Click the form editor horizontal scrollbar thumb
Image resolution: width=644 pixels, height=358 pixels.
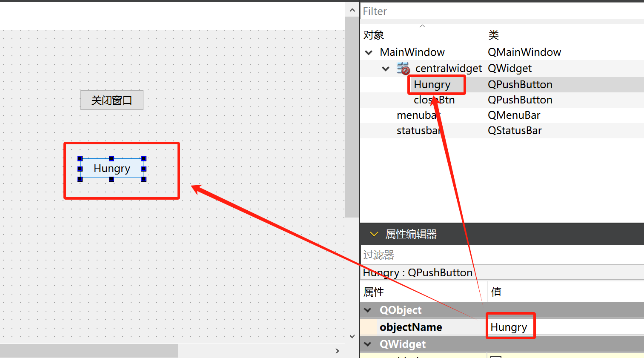point(89,351)
